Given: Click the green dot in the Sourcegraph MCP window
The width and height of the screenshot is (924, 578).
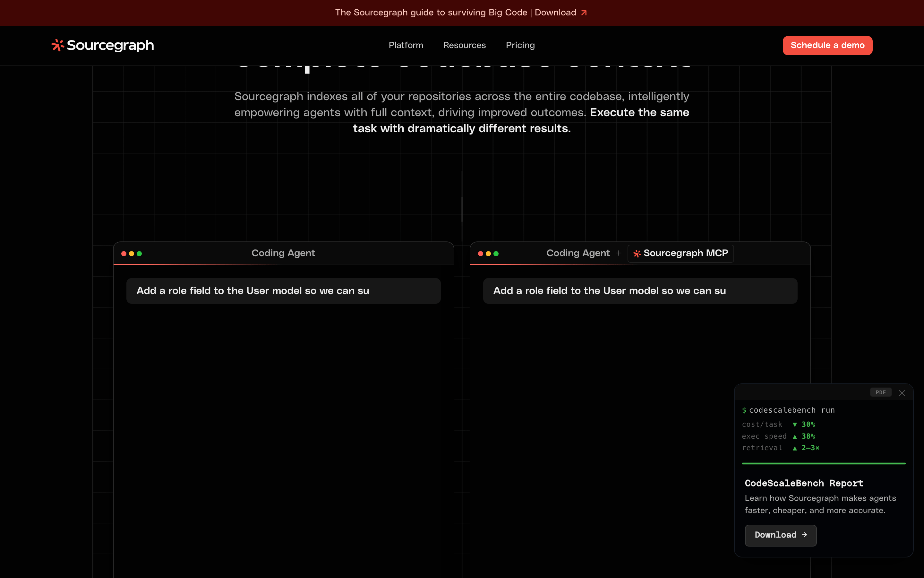Looking at the screenshot, I should coord(496,253).
